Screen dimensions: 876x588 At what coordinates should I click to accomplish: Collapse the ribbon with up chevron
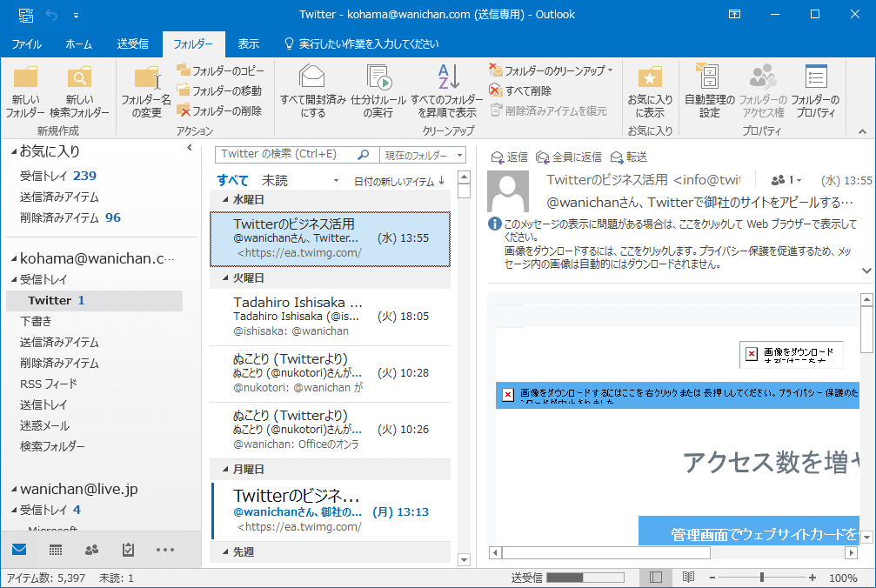pos(863,132)
